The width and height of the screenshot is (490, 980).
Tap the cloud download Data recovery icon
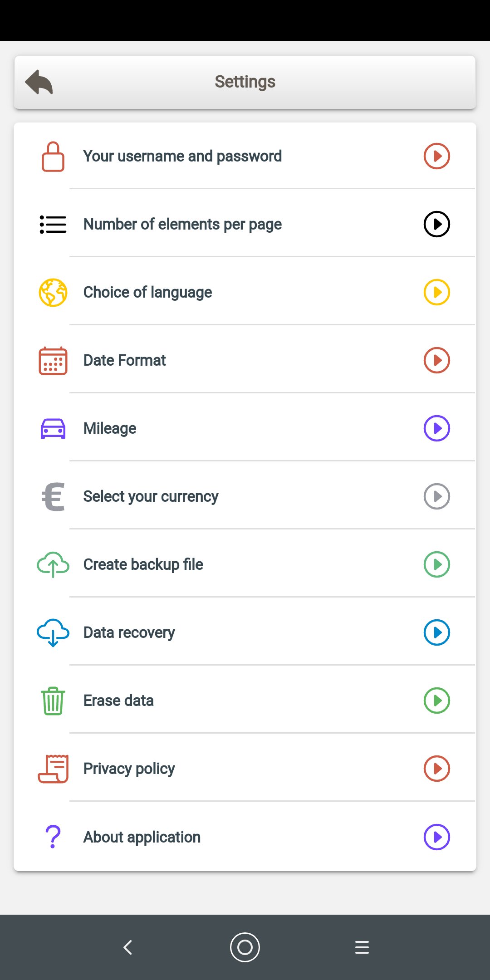tap(53, 633)
